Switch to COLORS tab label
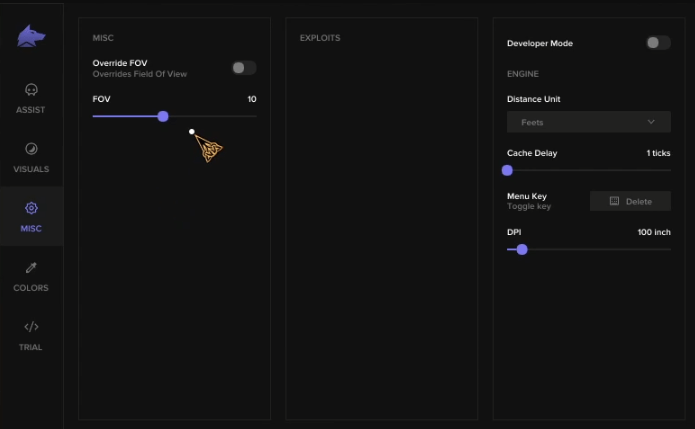 tap(31, 288)
